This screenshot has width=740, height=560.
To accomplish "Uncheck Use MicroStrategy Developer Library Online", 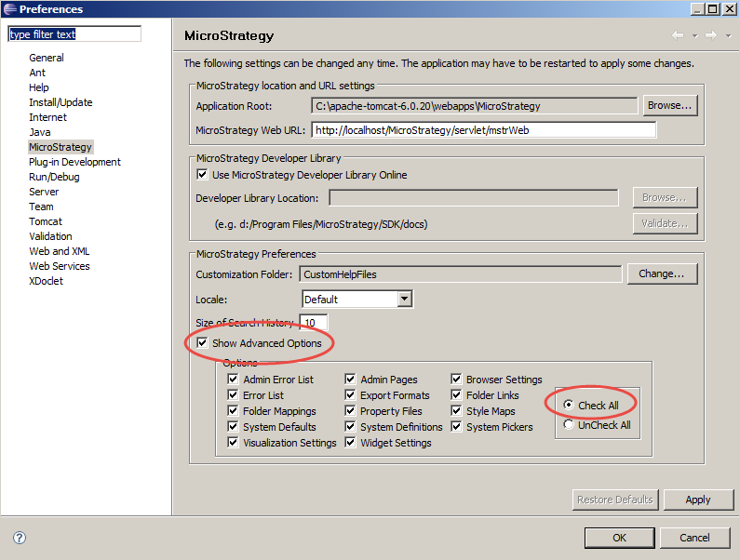I will tap(202, 175).
